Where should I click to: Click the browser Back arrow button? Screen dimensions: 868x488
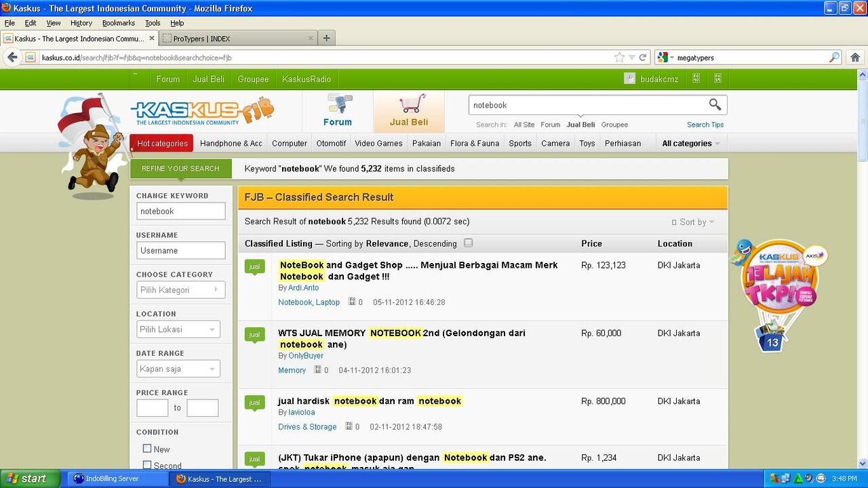pyautogui.click(x=12, y=58)
